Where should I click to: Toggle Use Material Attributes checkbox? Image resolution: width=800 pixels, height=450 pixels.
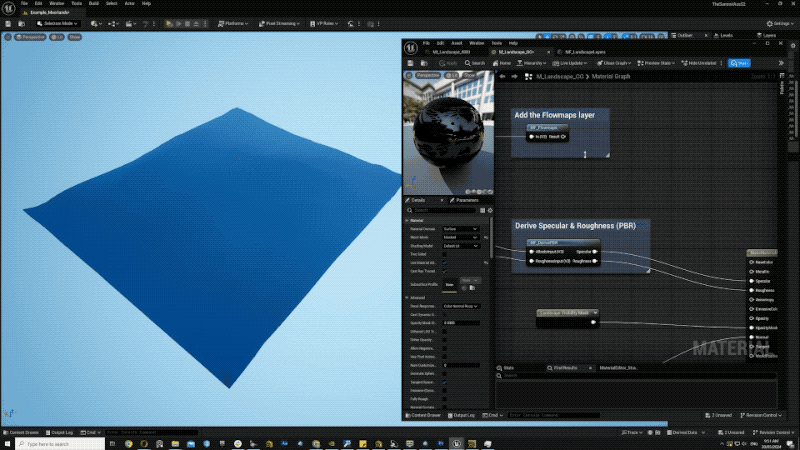tap(444, 263)
